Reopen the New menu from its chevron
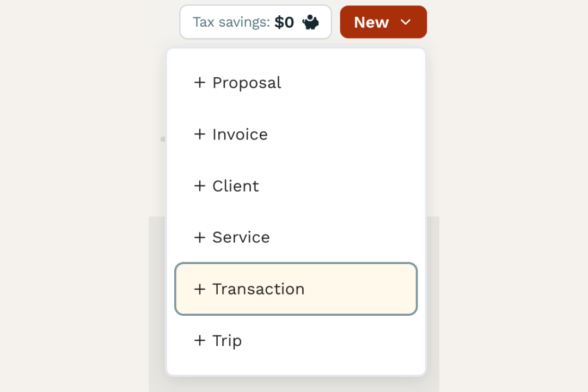588x392 pixels. 405,22
